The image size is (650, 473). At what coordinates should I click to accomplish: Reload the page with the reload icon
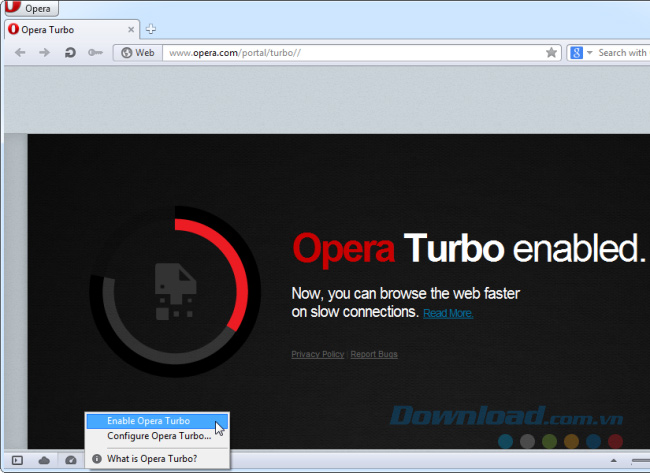[x=70, y=53]
